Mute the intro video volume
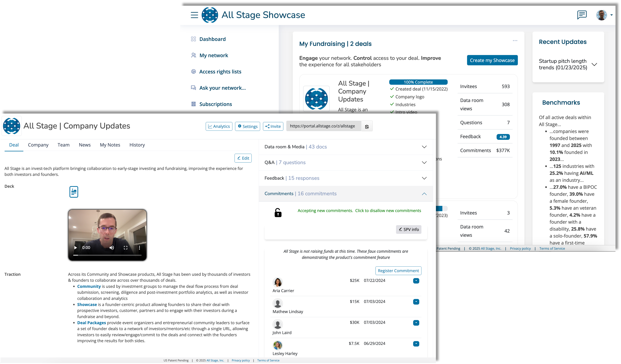Screen dimensions: 621x364 [x=112, y=248]
